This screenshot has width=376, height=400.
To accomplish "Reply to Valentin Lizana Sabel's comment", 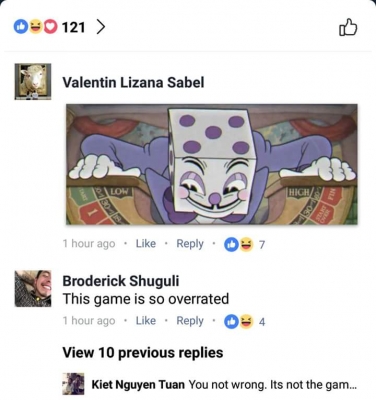I will 190,244.
